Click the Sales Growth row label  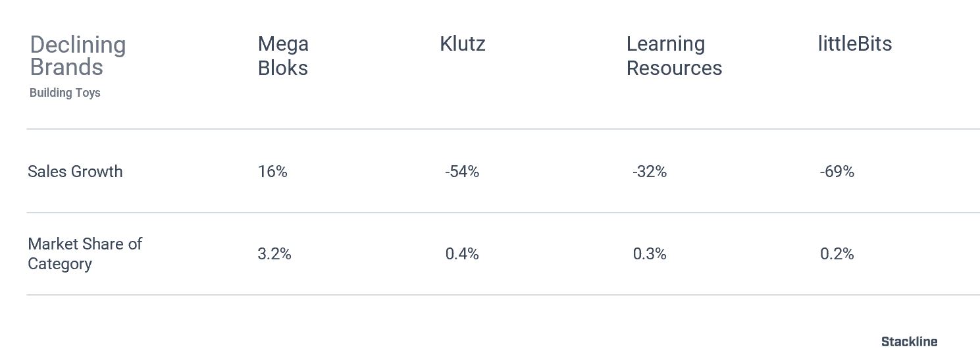tap(75, 172)
